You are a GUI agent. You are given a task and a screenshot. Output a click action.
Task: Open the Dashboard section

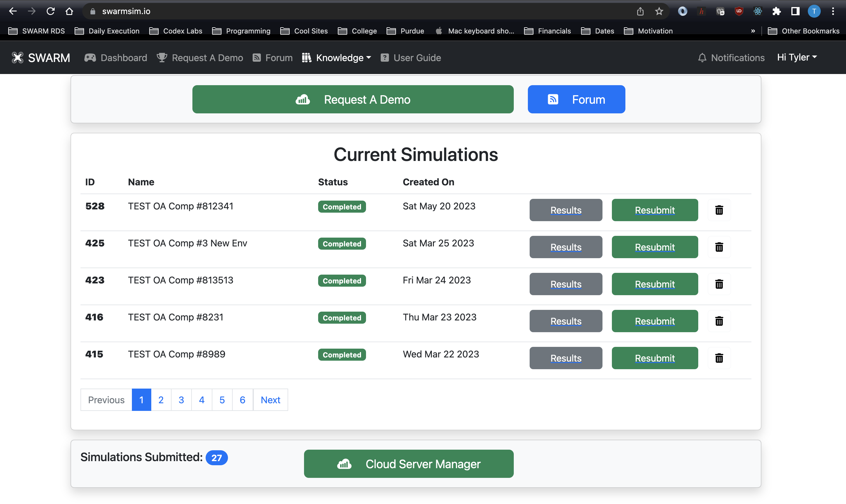(x=123, y=58)
